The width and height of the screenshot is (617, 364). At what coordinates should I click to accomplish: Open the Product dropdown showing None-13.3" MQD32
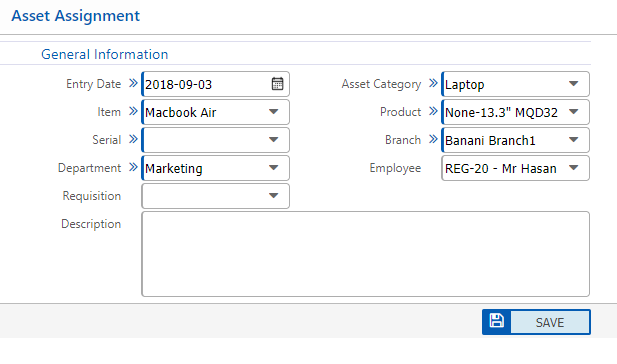[515, 112]
